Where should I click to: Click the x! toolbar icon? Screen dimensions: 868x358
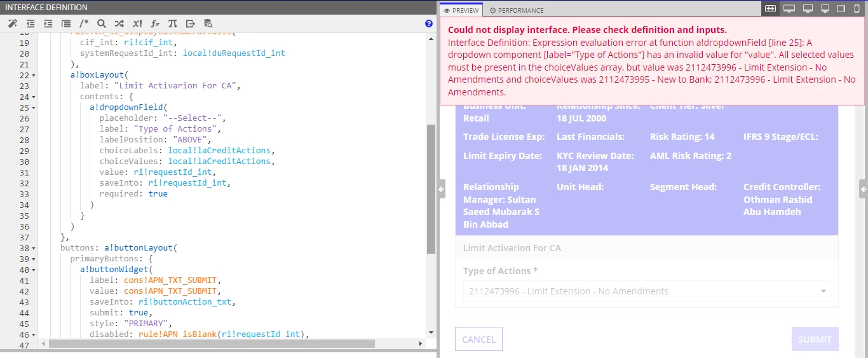(x=137, y=24)
